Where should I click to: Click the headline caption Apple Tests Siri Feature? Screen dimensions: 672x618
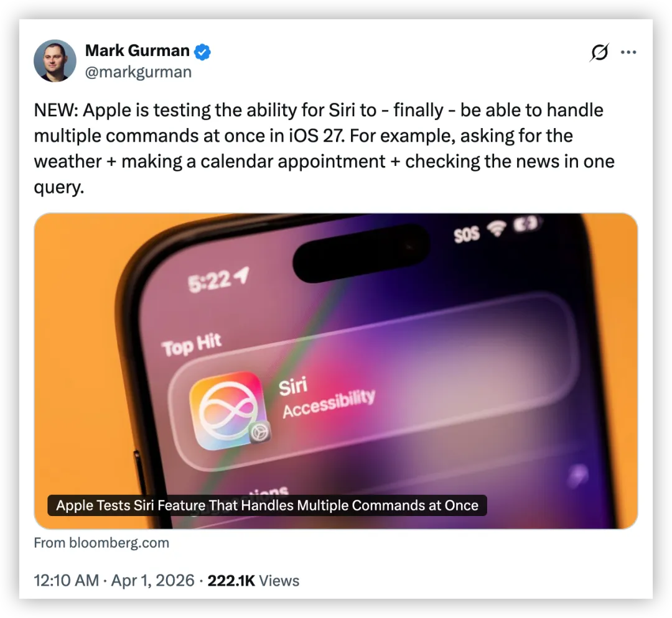tap(267, 505)
